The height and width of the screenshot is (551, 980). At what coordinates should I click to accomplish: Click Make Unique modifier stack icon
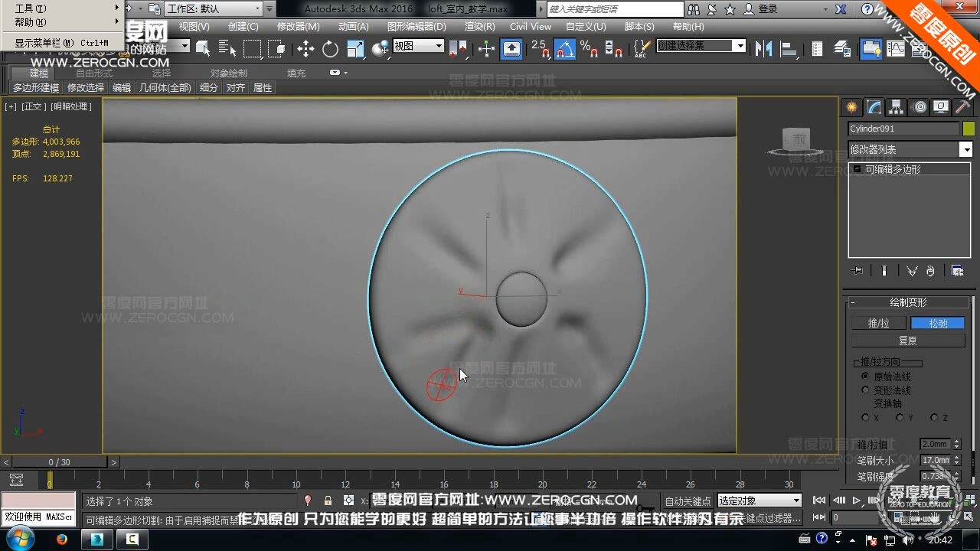[912, 271]
